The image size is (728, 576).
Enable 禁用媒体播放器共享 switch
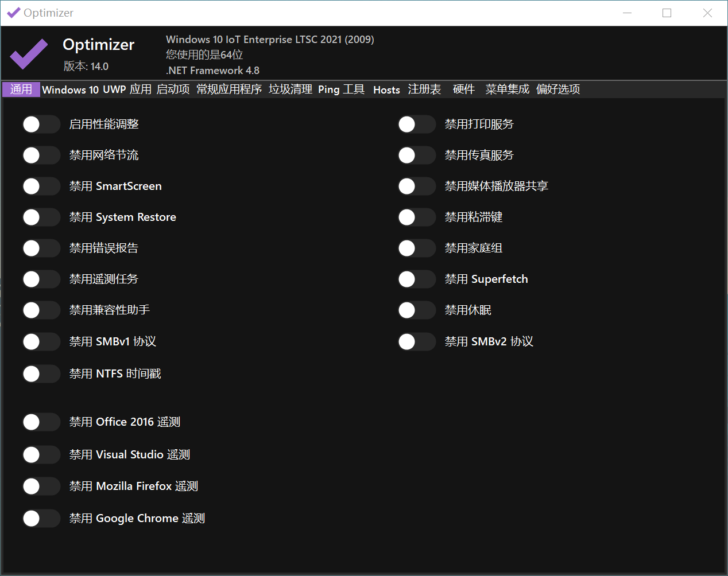pos(417,186)
